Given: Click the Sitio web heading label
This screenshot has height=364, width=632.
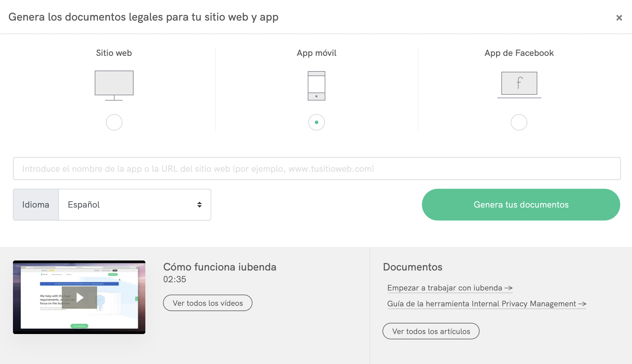Looking at the screenshot, I should click(114, 53).
